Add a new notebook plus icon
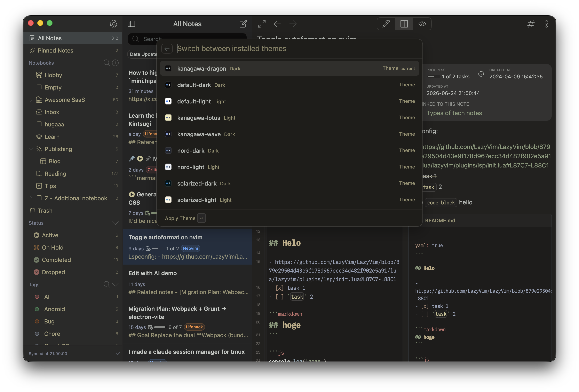Viewport: 579px width, 392px height. tap(115, 63)
